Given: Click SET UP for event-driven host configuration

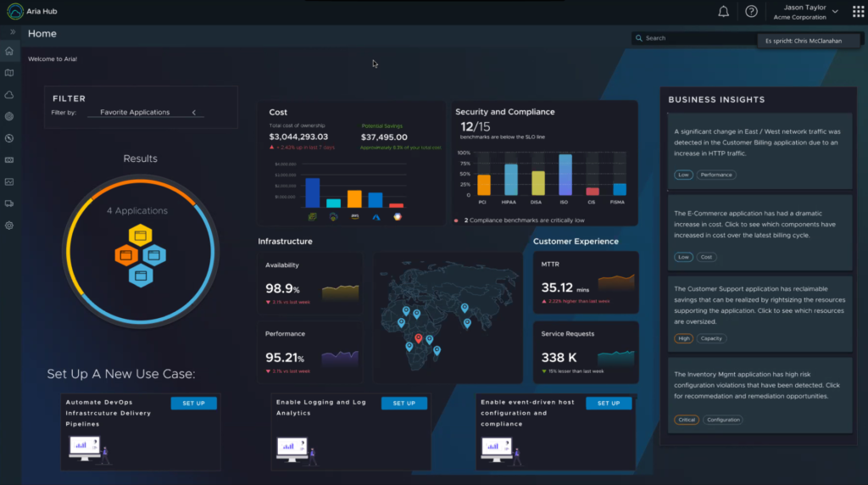Looking at the screenshot, I should (x=609, y=404).
